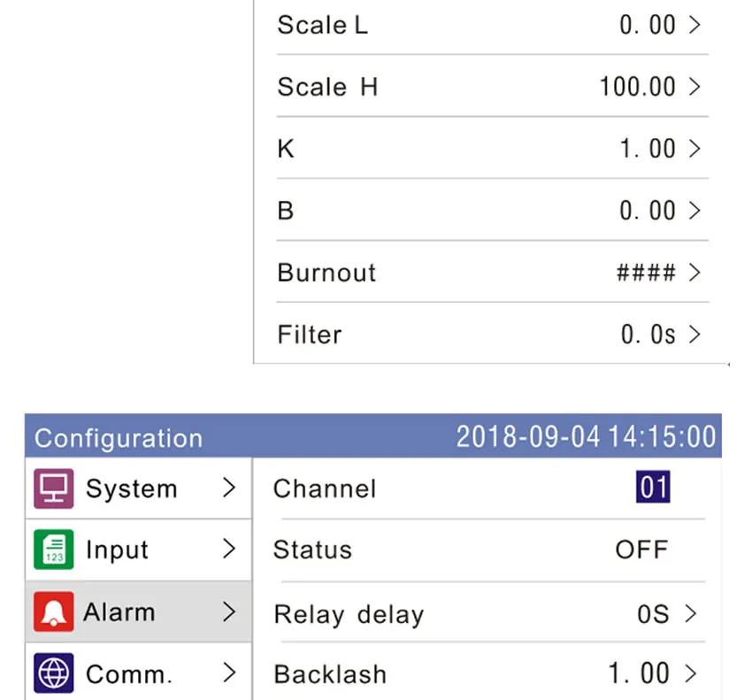This screenshot has width=752, height=700.
Task: Toggle the alarm Status OFF value
Action: click(x=641, y=550)
